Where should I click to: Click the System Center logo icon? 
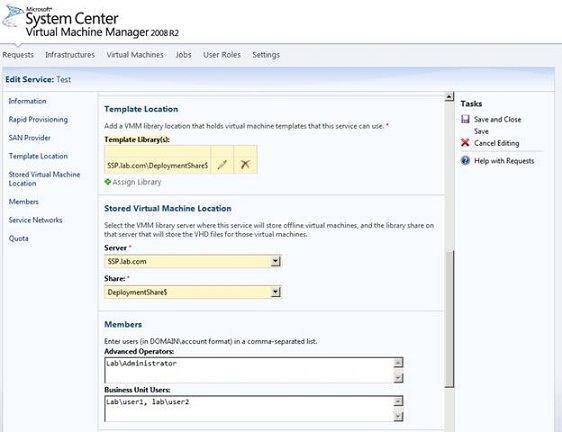(x=13, y=16)
